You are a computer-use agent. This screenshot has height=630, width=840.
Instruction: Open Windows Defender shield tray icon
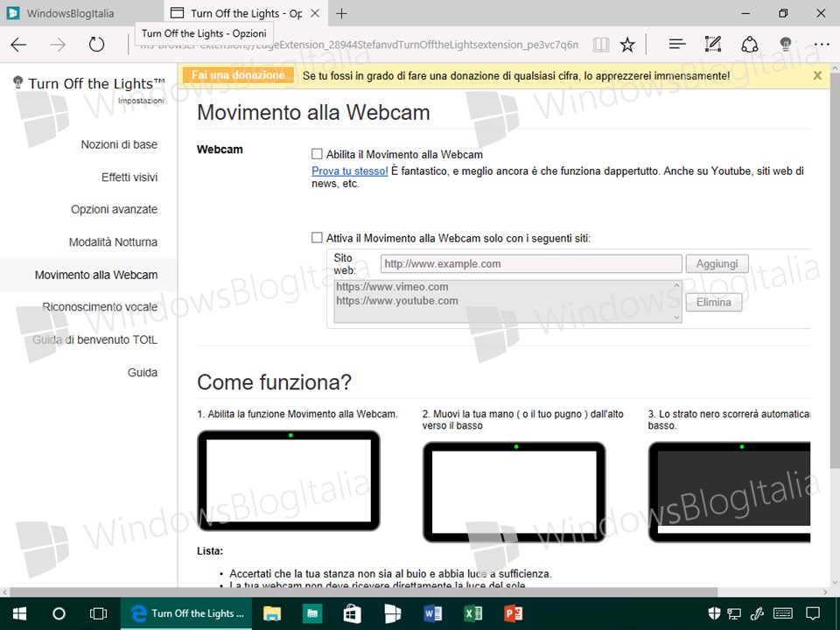714,613
